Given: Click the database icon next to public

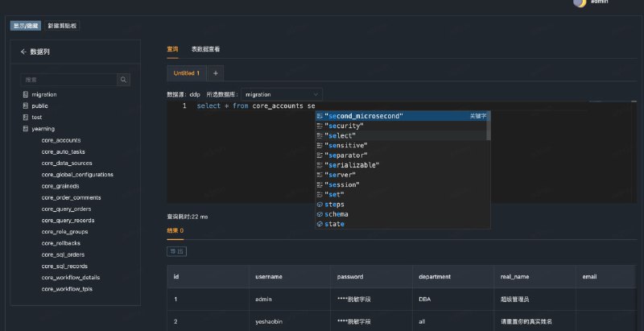Looking at the screenshot, I should (x=26, y=106).
